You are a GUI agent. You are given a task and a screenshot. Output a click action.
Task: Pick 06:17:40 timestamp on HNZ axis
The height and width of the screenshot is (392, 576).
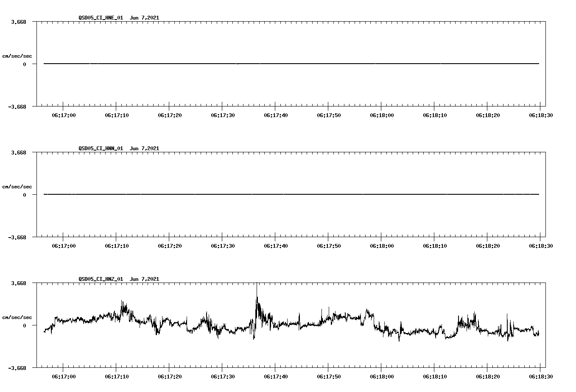coord(276,376)
